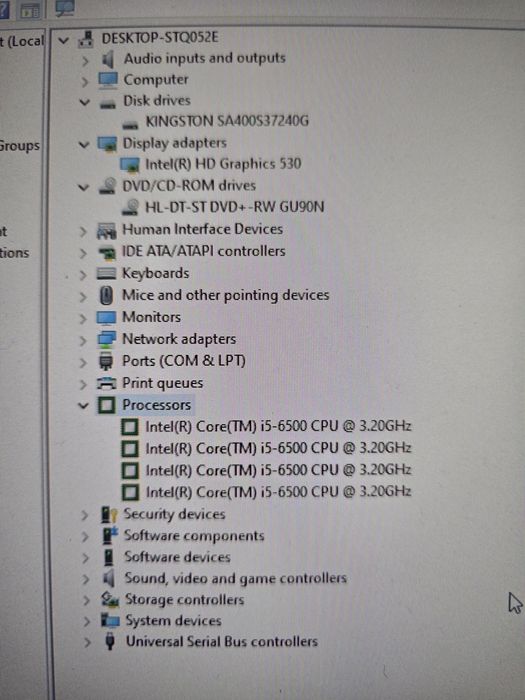The width and height of the screenshot is (525, 700).
Task: Click the Mice and other pointing devices icon
Action: [106, 296]
